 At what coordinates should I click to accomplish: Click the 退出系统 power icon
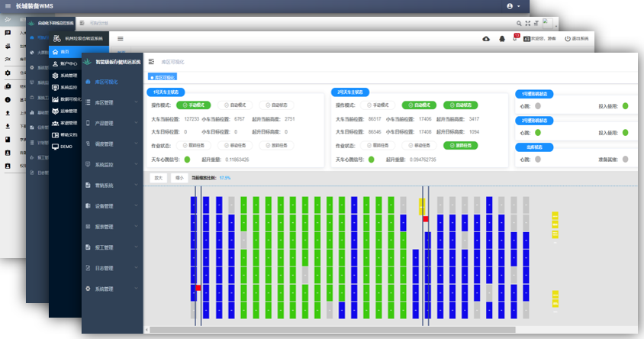click(x=567, y=38)
